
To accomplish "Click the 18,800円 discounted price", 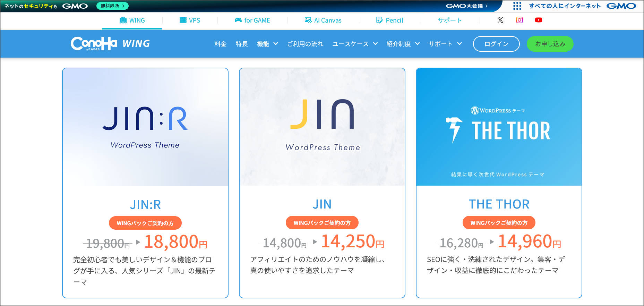I will coord(176,242).
